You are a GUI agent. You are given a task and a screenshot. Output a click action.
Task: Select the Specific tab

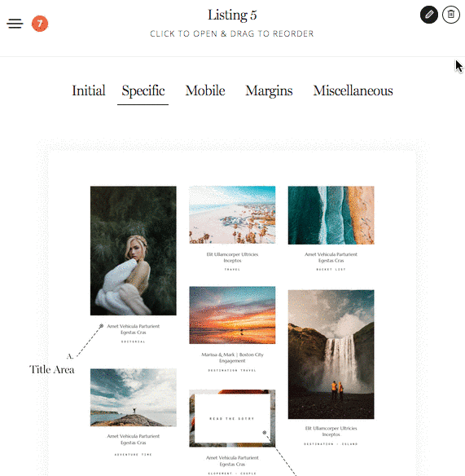(x=143, y=91)
